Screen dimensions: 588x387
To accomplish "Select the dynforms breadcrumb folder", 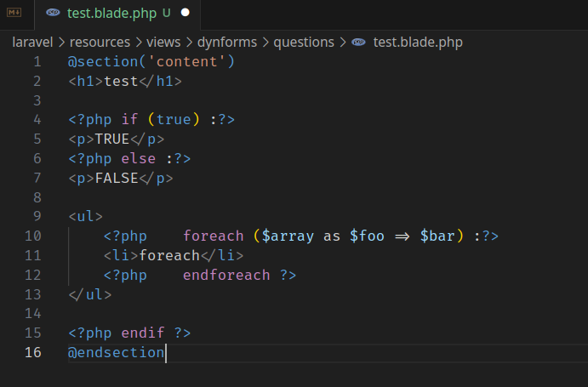I will [226, 42].
